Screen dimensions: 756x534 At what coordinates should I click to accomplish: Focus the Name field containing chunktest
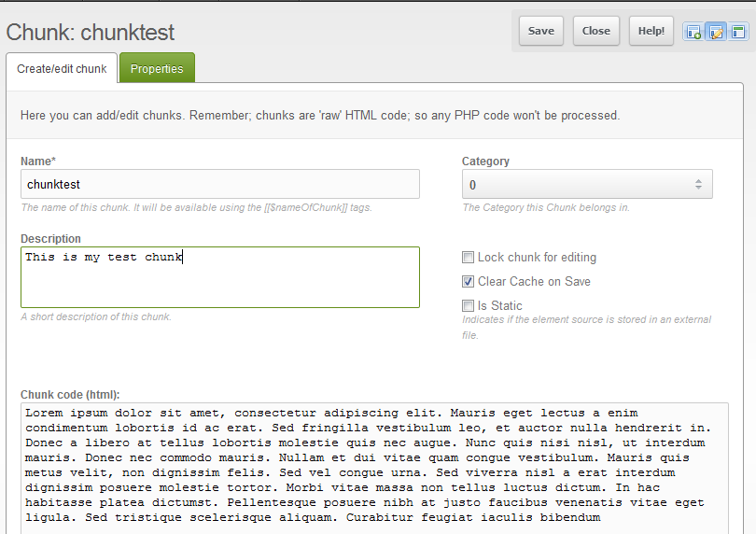[220, 185]
